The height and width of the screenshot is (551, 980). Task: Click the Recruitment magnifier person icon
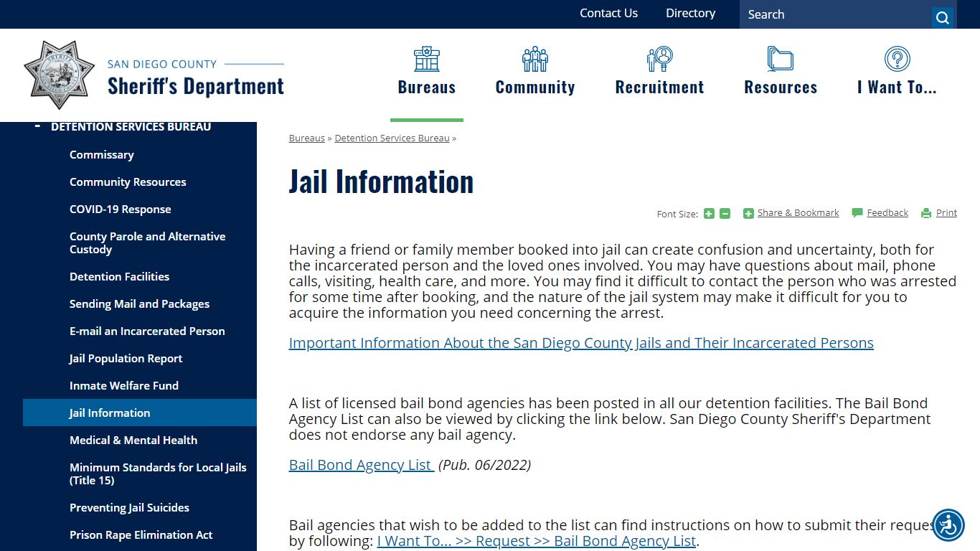pos(659,59)
